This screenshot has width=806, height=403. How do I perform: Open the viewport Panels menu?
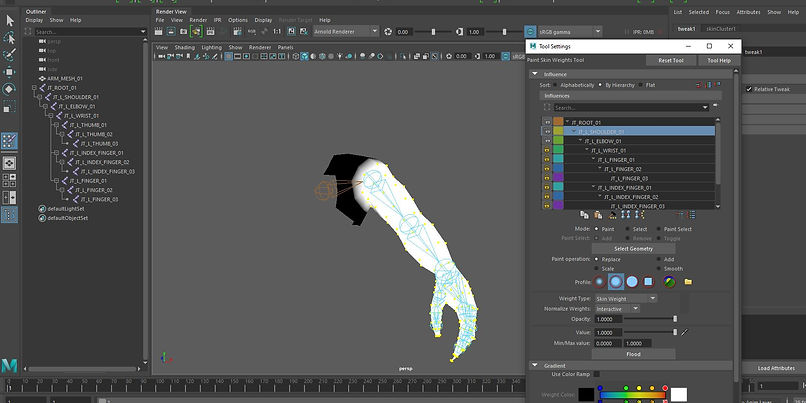(x=285, y=47)
